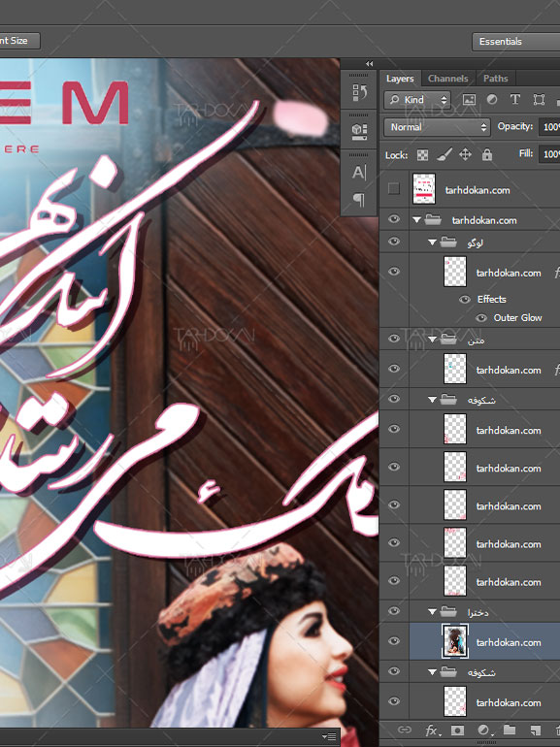The image size is (560, 747).
Task: Lock all padlock icon
Action: [x=486, y=155]
